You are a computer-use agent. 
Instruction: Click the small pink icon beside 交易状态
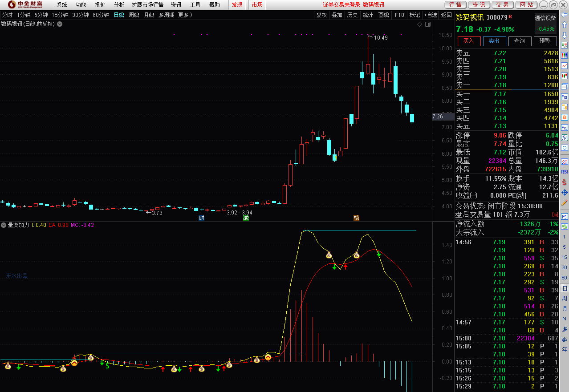click(554, 214)
